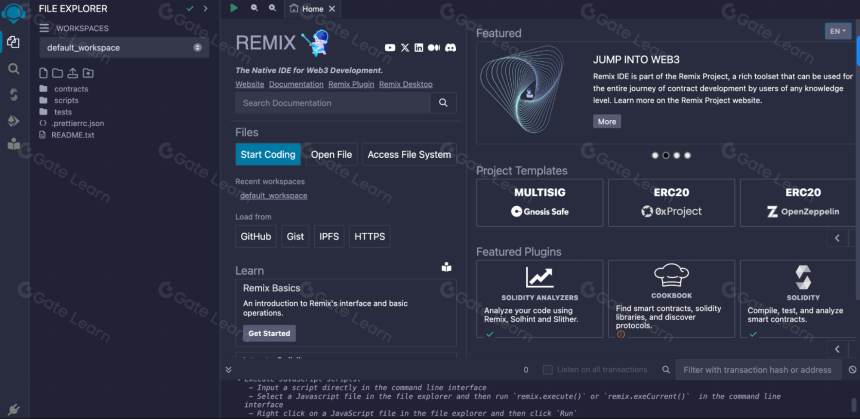Screen dimensions: 860x419
Task: Open Remix LinkedIn icon
Action: [419, 48]
